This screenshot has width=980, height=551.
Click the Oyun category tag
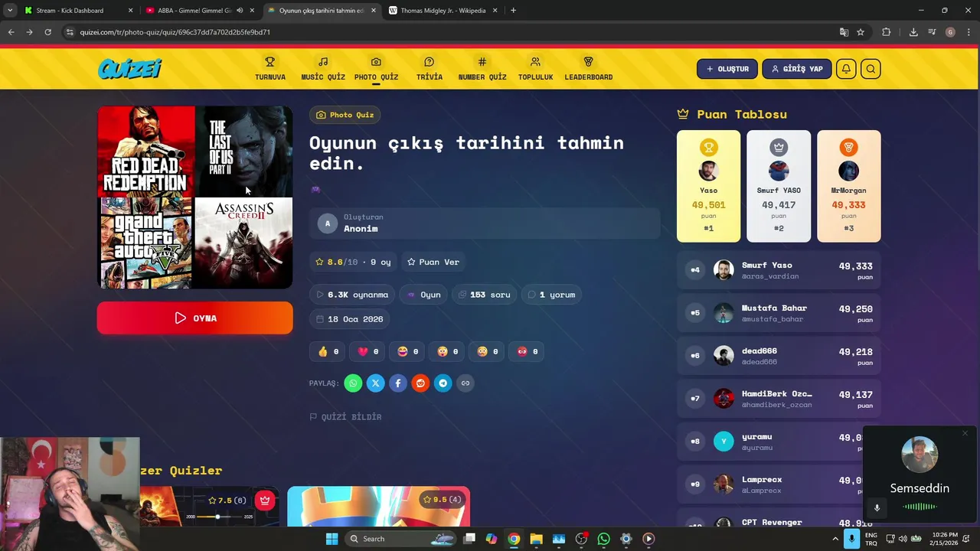pos(424,295)
